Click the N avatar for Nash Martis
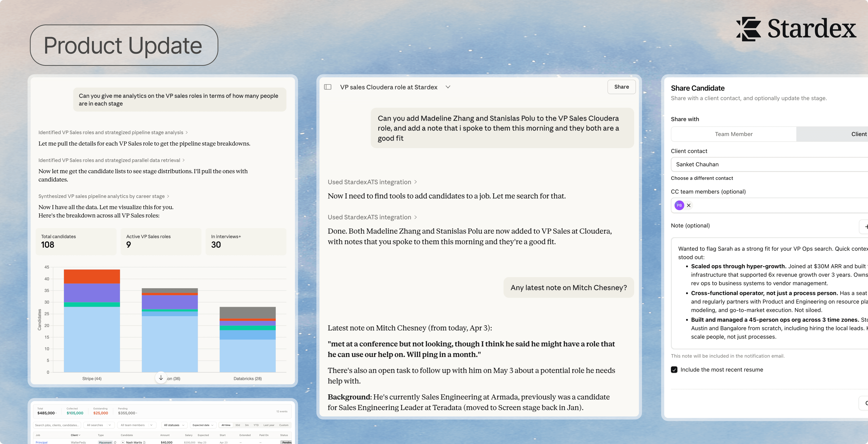This screenshot has height=444, width=868. (x=123, y=442)
